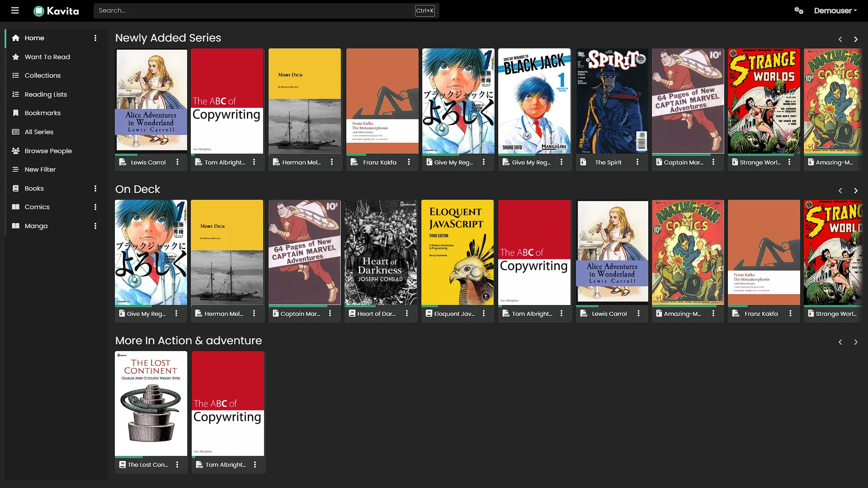Image resolution: width=868 pixels, height=488 pixels.
Task: Open Browse People page
Action: pyautogui.click(x=48, y=151)
